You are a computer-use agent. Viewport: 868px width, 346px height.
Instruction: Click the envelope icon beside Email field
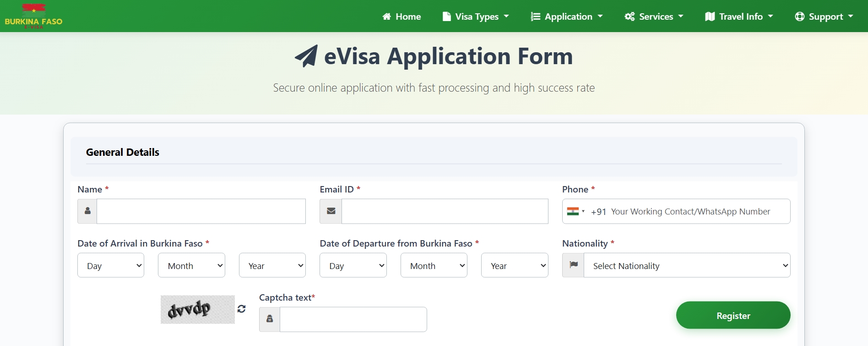point(331,211)
